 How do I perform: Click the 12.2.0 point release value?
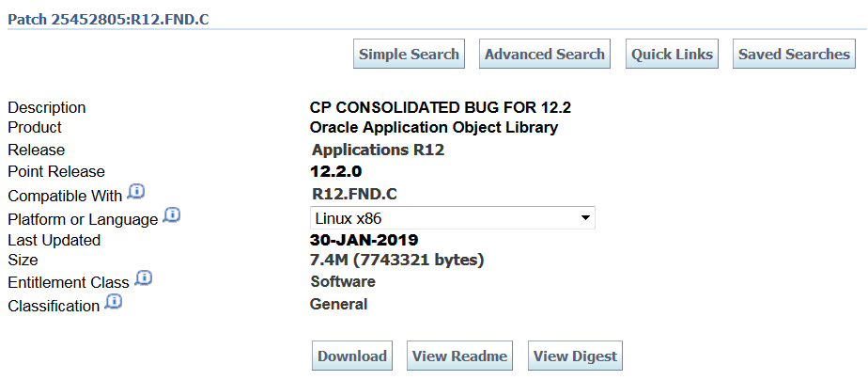pyautogui.click(x=335, y=171)
